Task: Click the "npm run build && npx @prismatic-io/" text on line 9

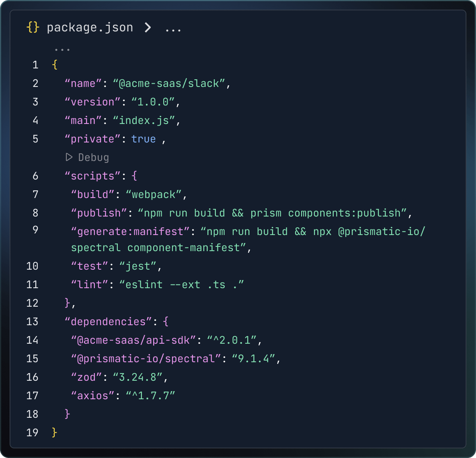Action: [x=313, y=231]
